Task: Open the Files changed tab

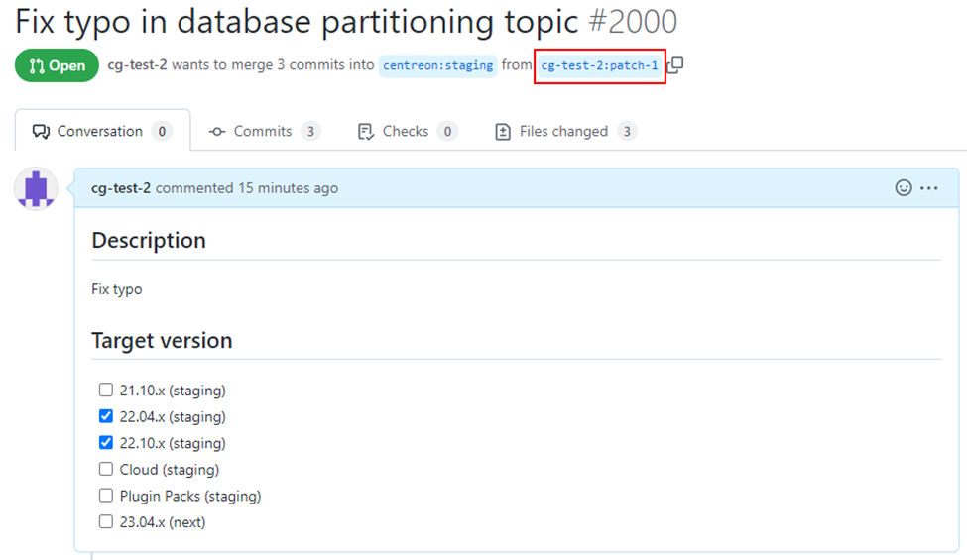Action: point(564,131)
